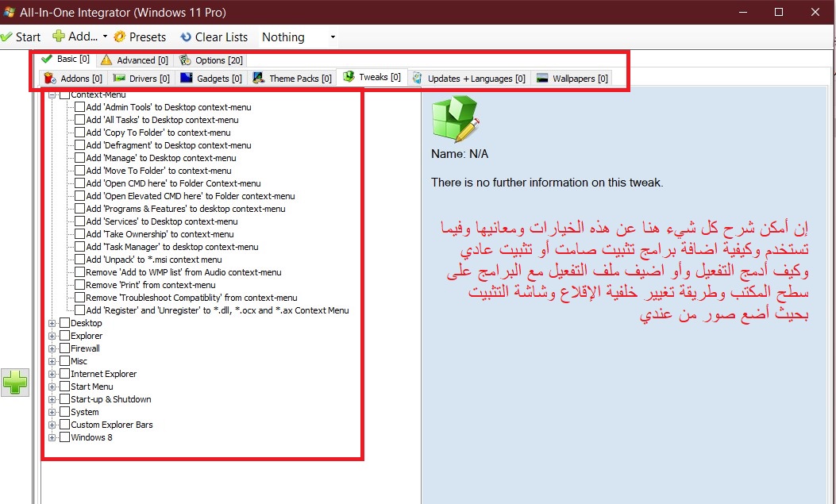Click the Updates + Languages tab icon

point(417,79)
